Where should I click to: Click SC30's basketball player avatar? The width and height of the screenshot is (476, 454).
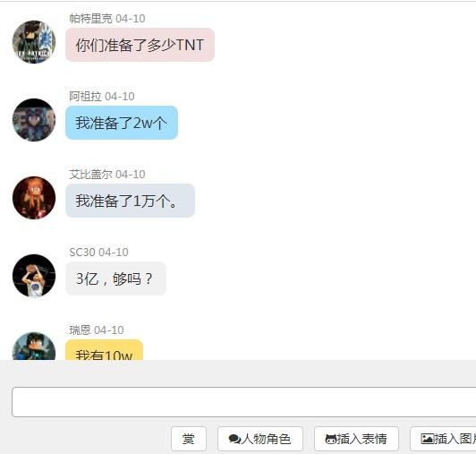coord(34,275)
